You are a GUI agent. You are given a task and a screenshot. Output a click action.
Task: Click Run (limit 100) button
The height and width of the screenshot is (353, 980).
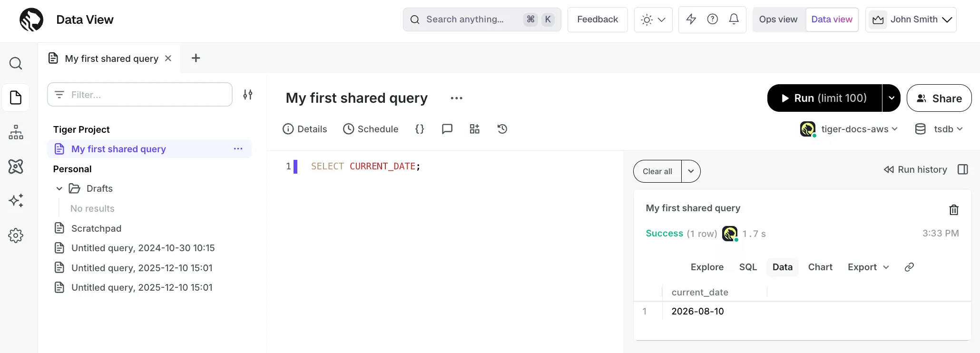[x=825, y=98]
